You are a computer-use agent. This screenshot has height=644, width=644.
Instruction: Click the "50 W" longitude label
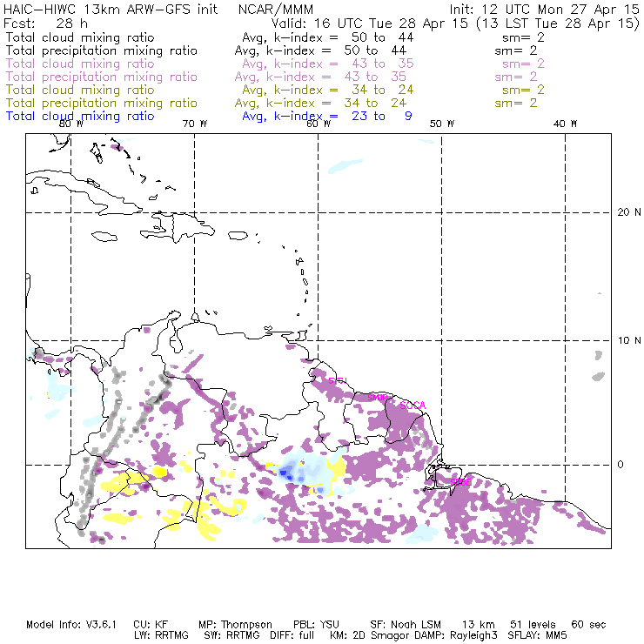[442, 124]
